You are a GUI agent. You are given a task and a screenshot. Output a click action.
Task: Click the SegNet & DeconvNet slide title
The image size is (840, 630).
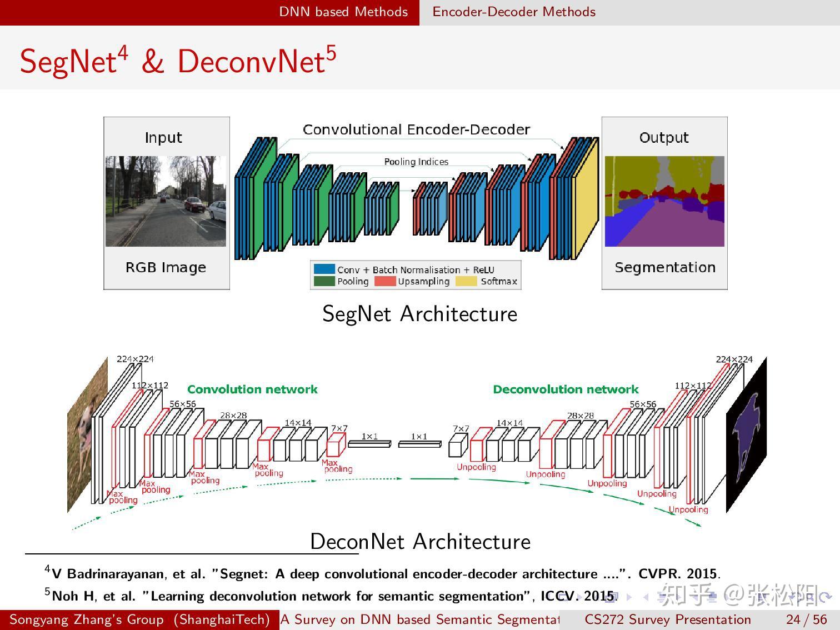178,60
